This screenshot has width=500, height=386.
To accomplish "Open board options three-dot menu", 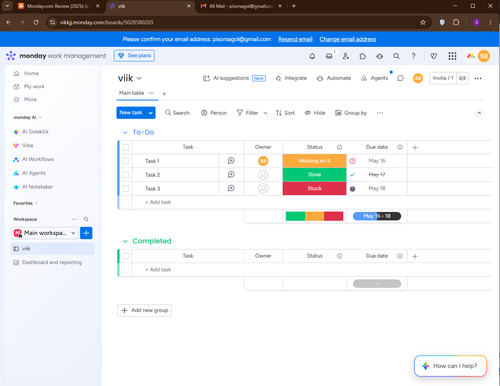I will pos(478,78).
